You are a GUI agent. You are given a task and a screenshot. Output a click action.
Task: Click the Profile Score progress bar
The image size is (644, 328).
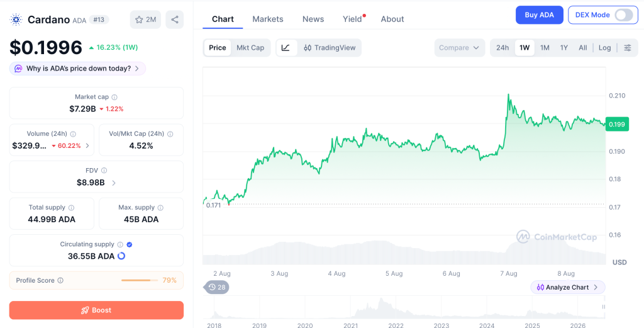click(140, 280)
